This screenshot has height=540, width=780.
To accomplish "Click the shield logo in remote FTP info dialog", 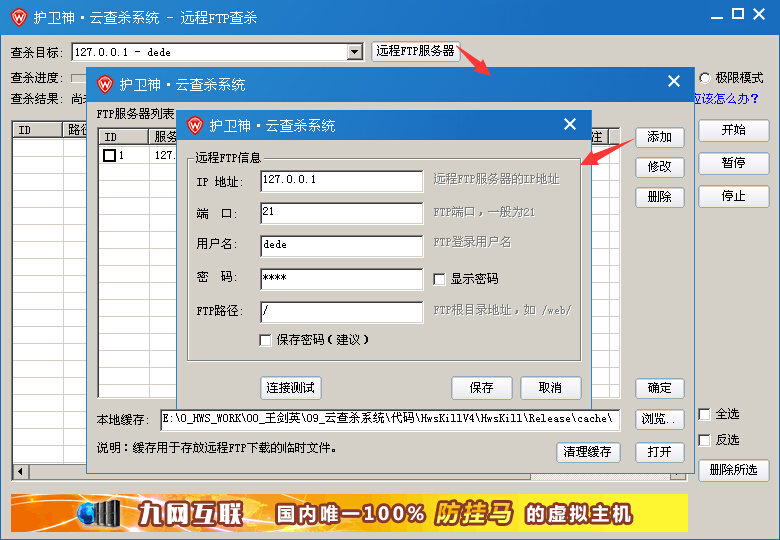I will (x=195, y=125).
